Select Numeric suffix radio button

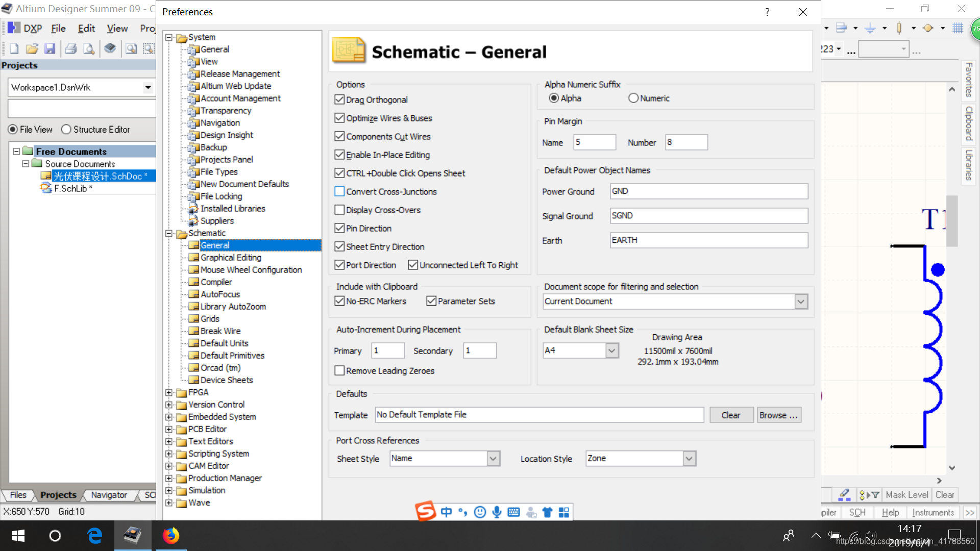tap(633, 98)
